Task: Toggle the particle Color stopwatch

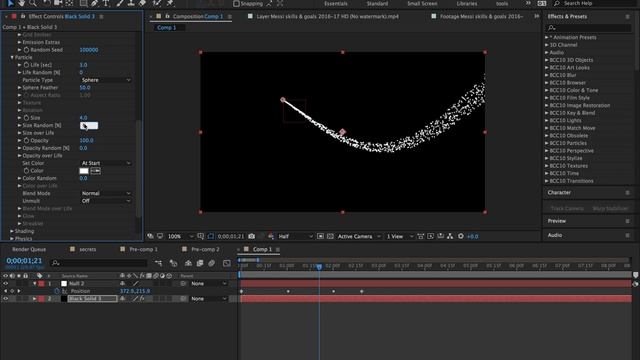Action: point(26,171)
